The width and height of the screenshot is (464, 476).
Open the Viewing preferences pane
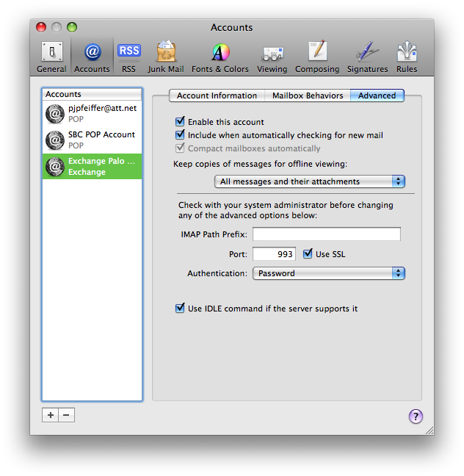click(272, 57)
